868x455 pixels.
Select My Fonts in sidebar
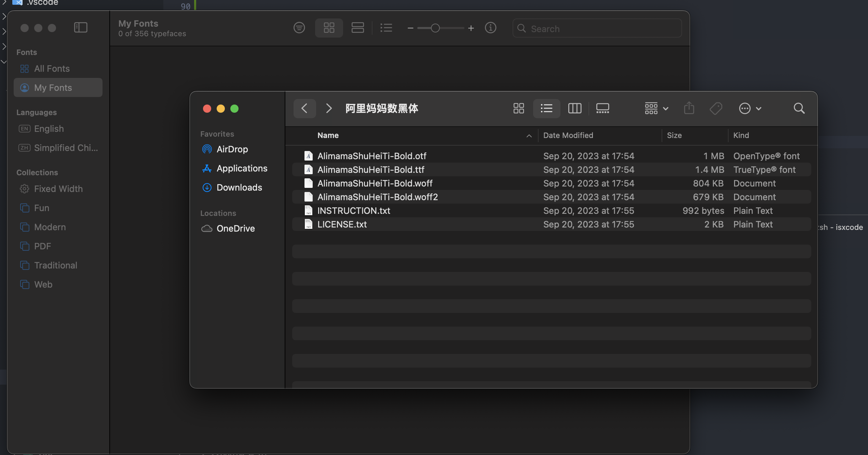click(58, 88)
